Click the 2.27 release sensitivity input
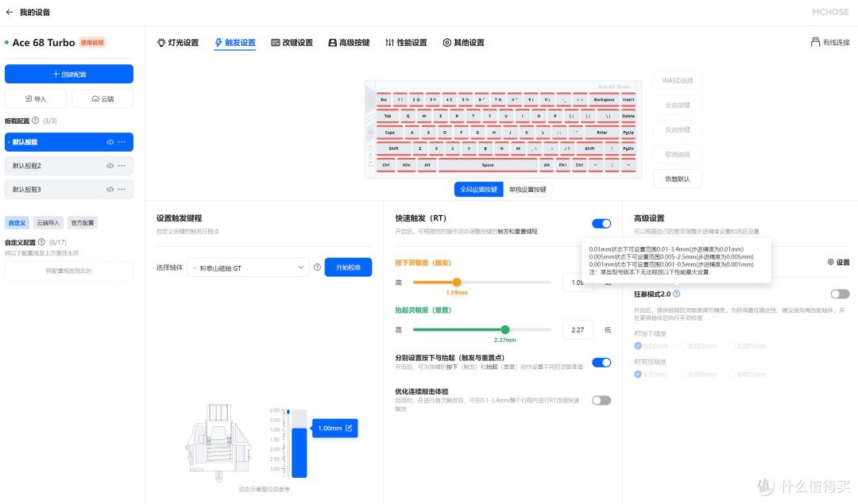This screenshot has height=504, width=858. 578,329
